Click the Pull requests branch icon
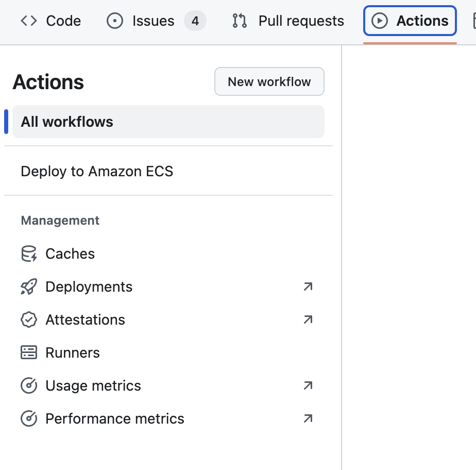This screenshot has height=470, width=476. [x=240, y=21]
